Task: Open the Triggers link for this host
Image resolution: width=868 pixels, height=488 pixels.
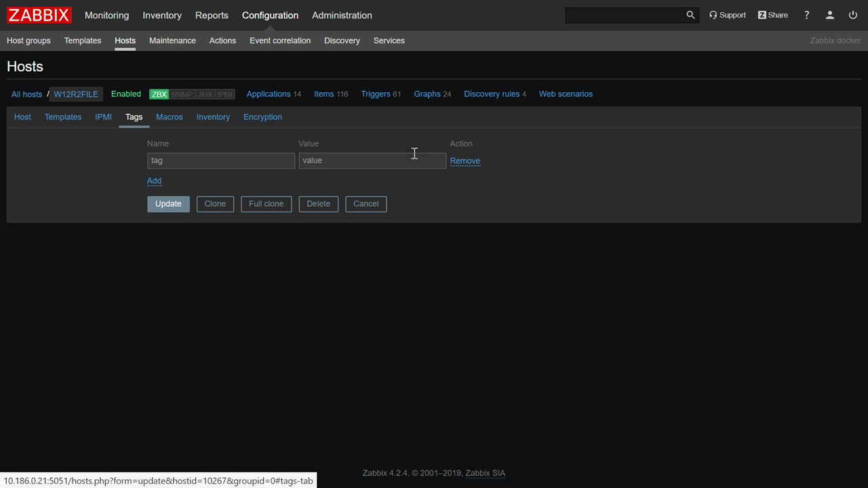Action: point(375,94)
